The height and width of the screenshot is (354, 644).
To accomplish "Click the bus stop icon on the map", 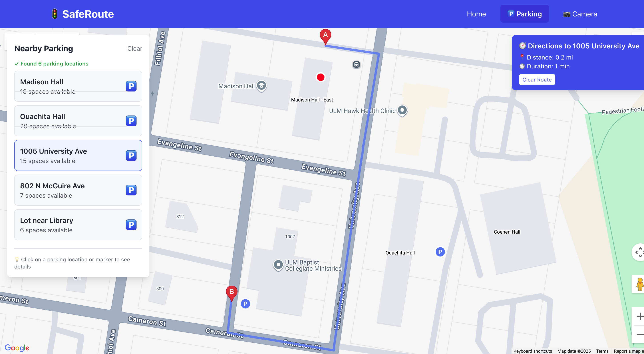I will [356, 65].
